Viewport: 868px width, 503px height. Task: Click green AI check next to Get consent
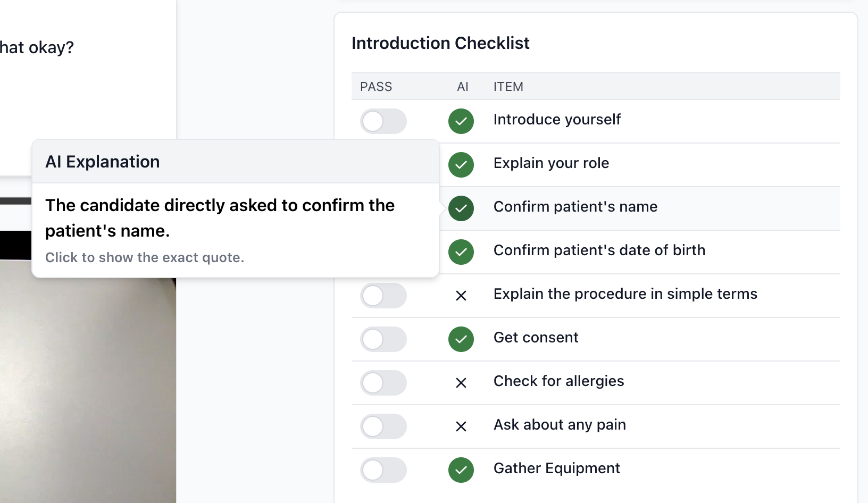tap(461, 339)
